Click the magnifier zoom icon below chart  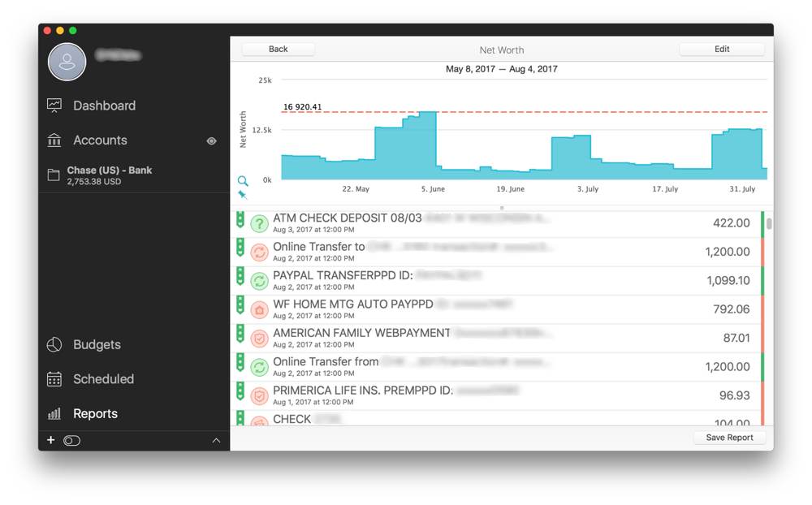[x=243, y=181]
